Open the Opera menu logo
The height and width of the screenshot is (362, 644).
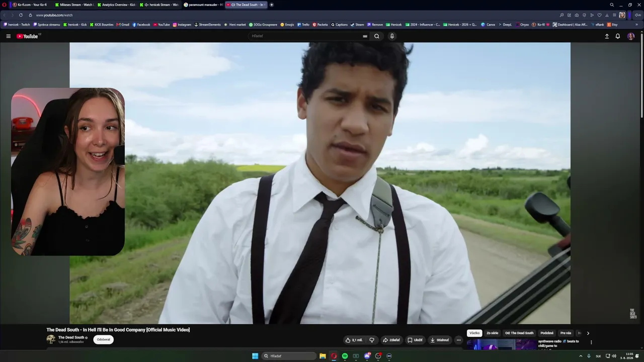point(5,5)
